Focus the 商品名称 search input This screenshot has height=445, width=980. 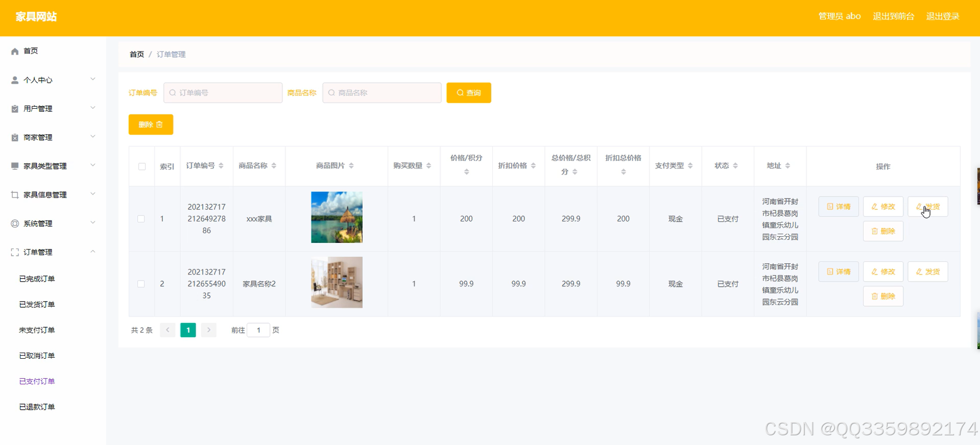point(382,93)
